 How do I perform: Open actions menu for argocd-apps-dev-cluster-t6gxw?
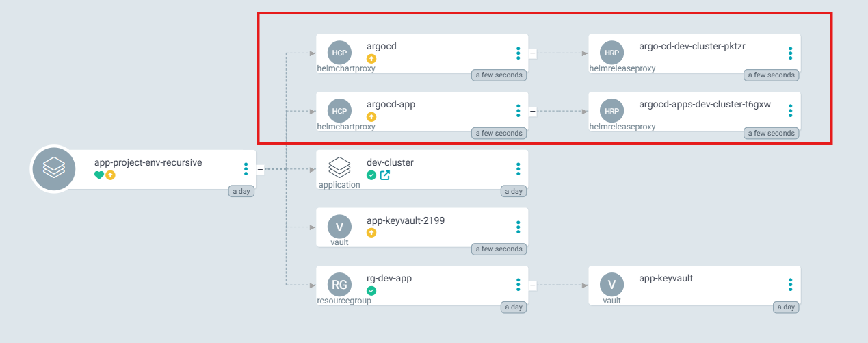(x=790, y=111)
